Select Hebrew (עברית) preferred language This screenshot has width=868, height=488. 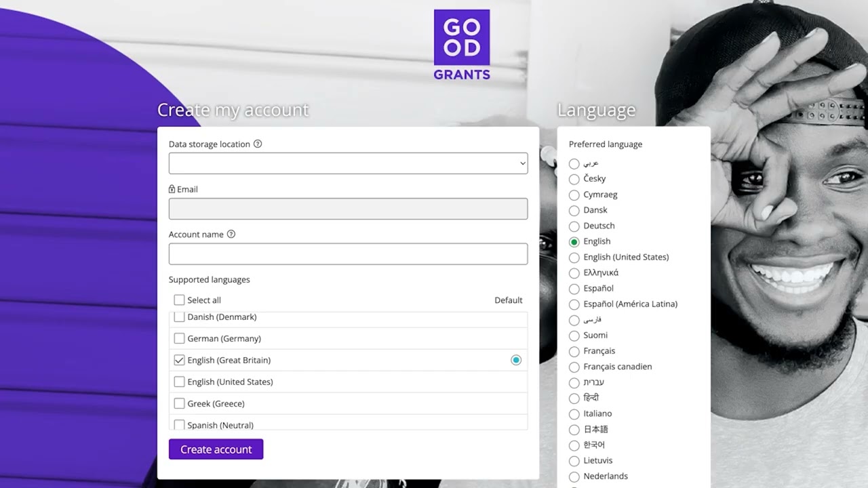[x=574, y=382]
